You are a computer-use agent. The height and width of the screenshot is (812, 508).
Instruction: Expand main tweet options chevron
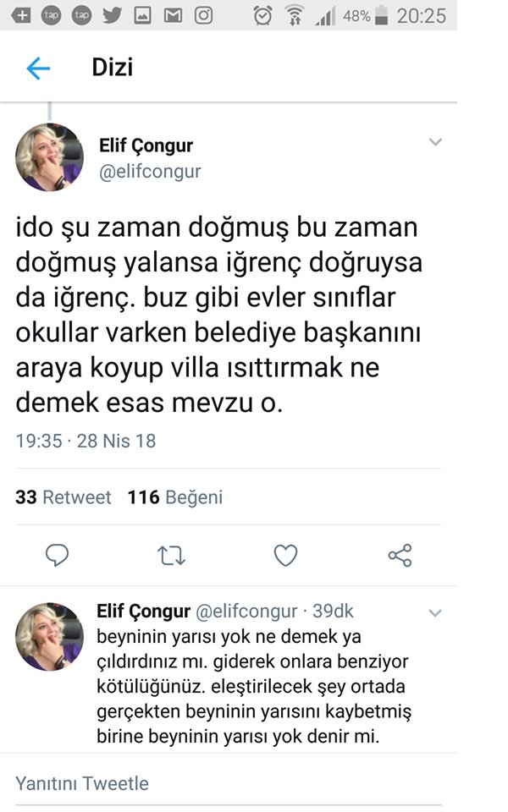435,143
